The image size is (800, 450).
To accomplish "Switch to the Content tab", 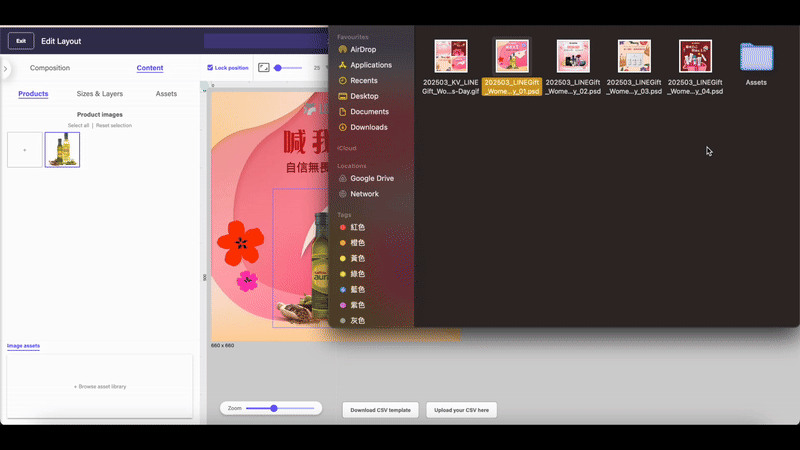I will 150,68.
